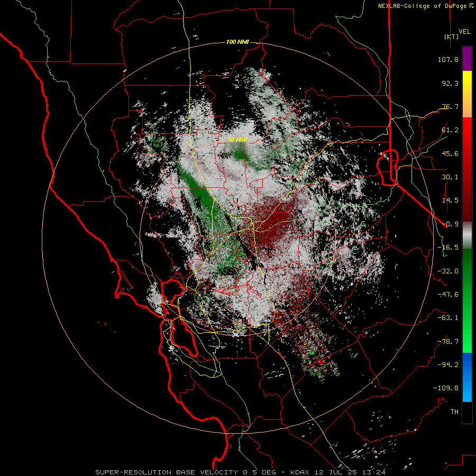The height and width of the screenshot is (476, 476).
Task: Click the 107.8 legend value
Action: click(x=448, y=59)
